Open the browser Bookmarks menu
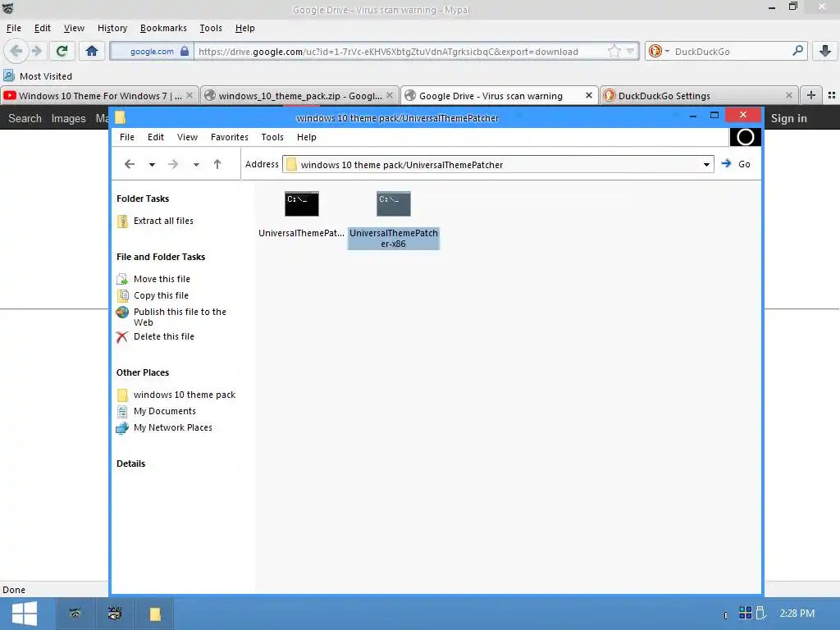This screenshot has width=840, height=630. 163,28
